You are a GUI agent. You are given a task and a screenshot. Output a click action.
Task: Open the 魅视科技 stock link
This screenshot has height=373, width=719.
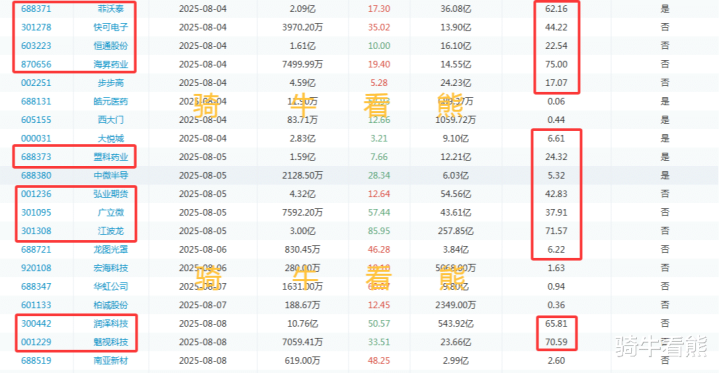111,342
